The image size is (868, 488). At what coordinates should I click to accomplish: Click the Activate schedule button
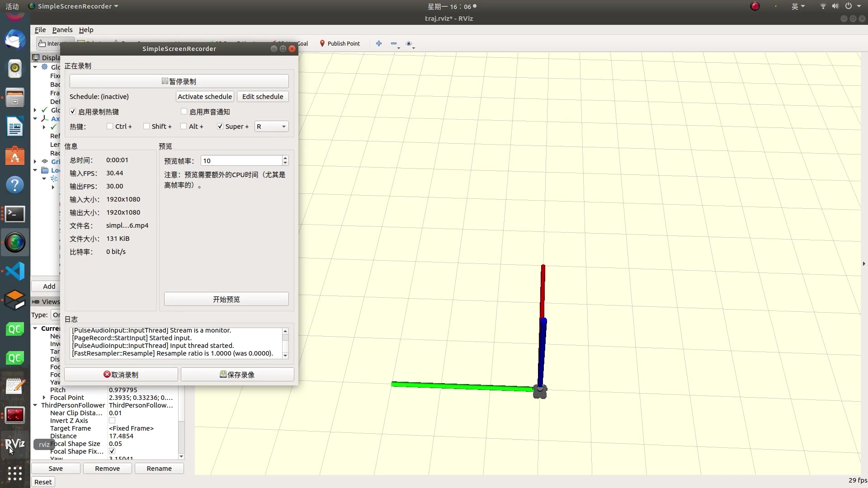pyautogui.click(x=204, y=97)
